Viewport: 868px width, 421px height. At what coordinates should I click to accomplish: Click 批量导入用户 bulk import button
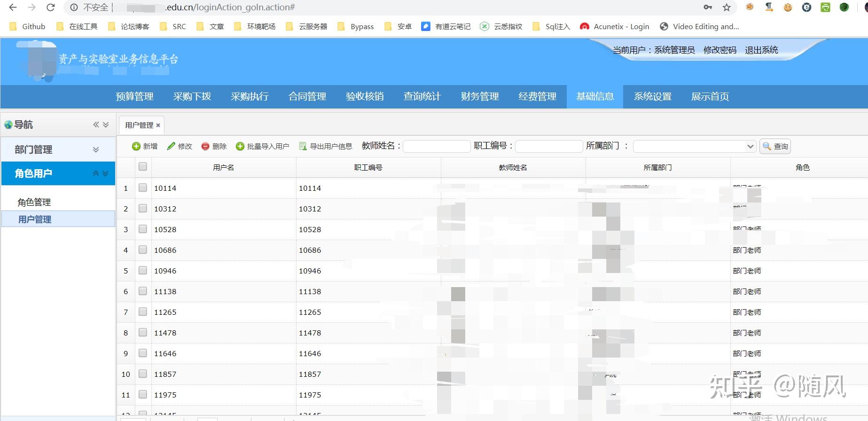262,146
